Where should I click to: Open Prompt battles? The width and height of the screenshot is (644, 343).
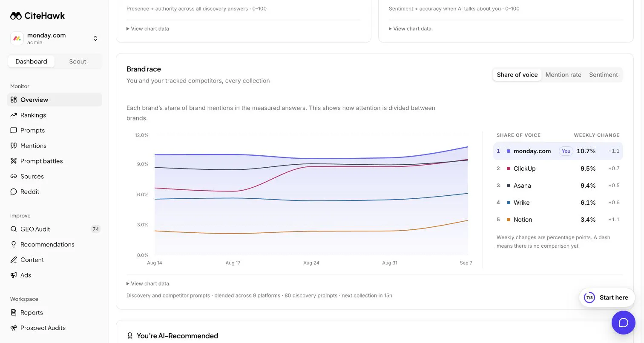pos(55,161)
